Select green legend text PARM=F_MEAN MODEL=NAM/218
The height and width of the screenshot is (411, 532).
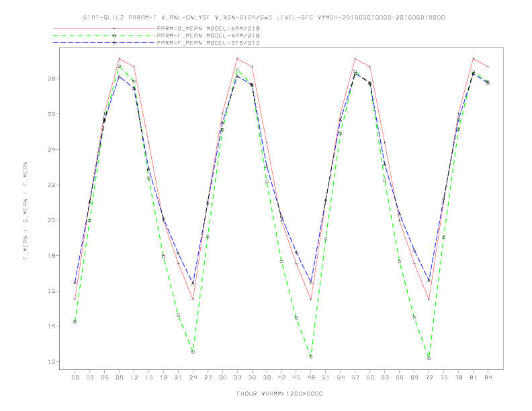click(208, 36)
